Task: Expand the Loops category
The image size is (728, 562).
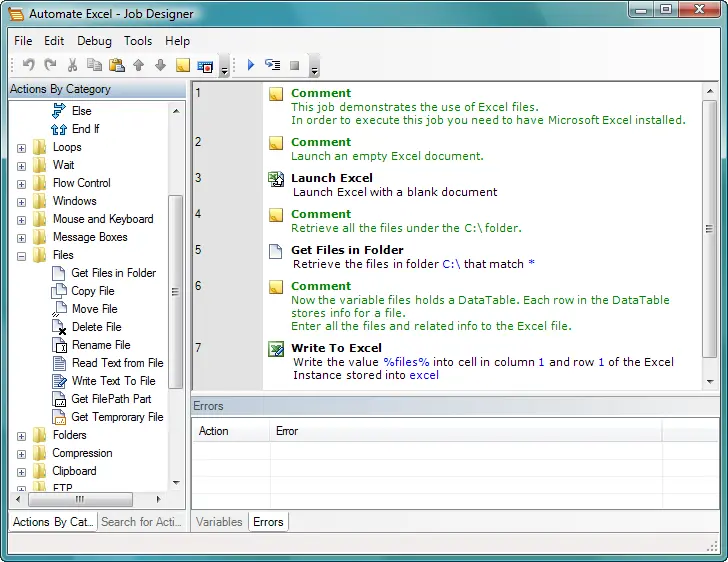Action: coord(21,148)
